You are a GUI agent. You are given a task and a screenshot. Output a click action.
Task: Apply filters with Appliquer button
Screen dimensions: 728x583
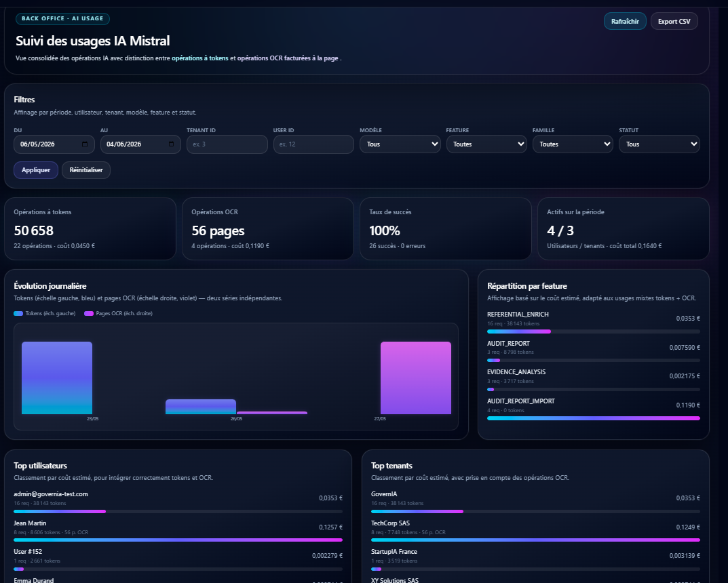36,170
